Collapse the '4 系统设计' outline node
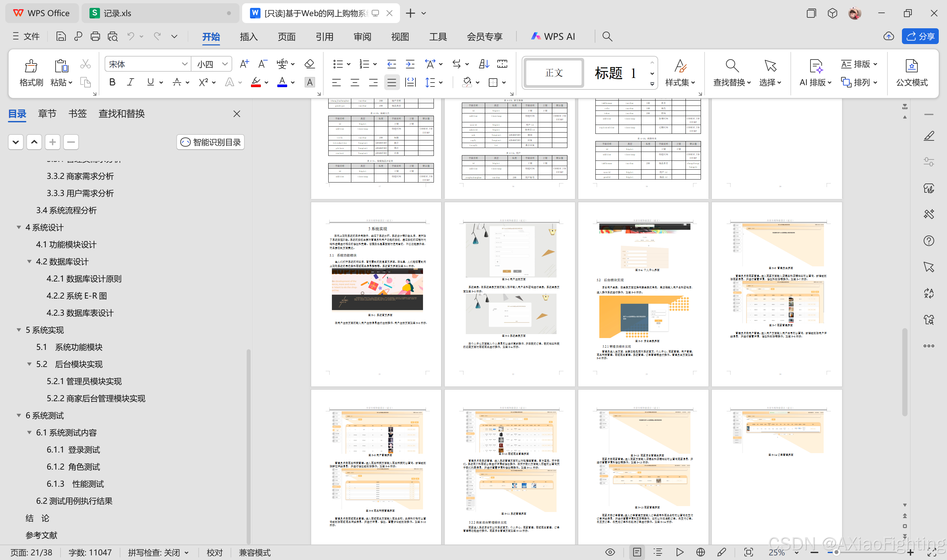This screenshot has height=560, width=947. point(18,227)
